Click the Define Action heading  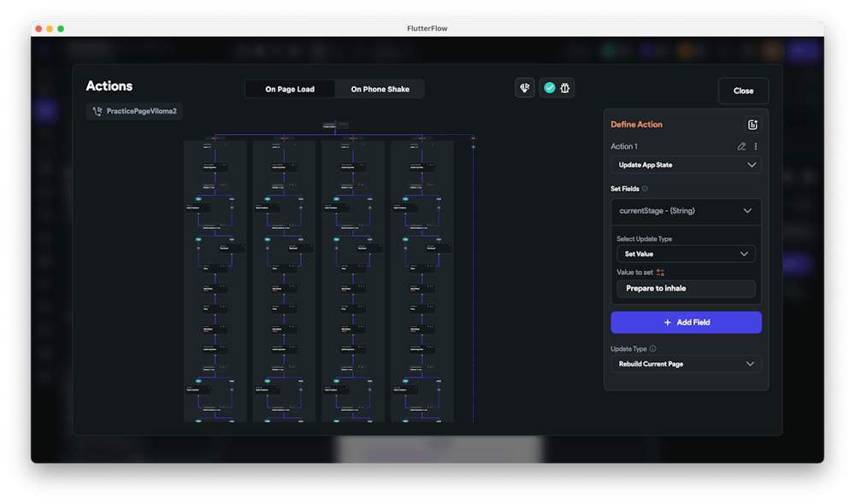click(636, 125)
